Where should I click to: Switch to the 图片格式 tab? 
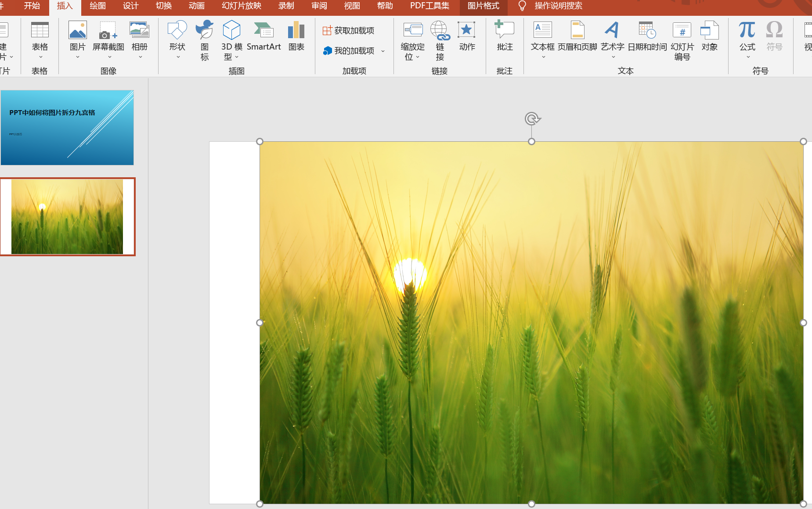coord(484,6)
